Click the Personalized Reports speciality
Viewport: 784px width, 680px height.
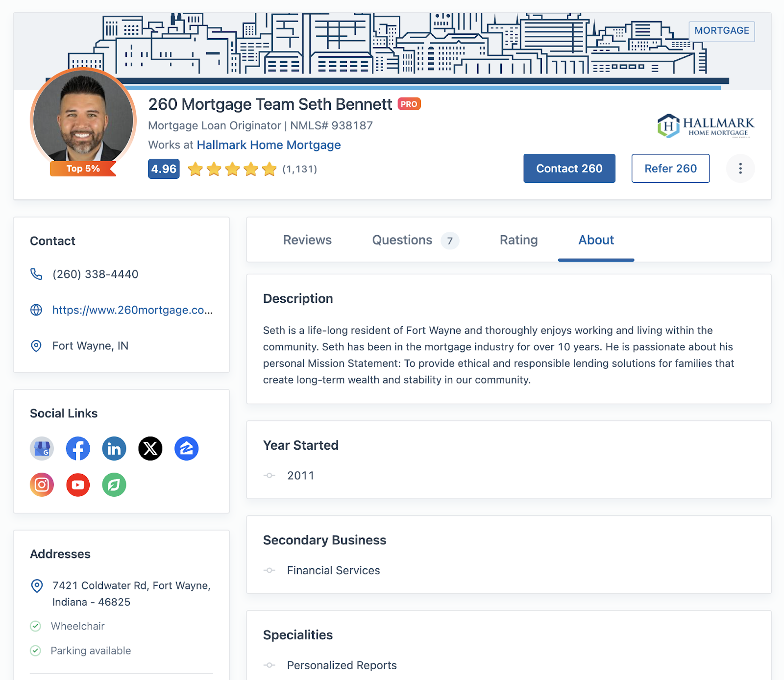tap(342, 665)
